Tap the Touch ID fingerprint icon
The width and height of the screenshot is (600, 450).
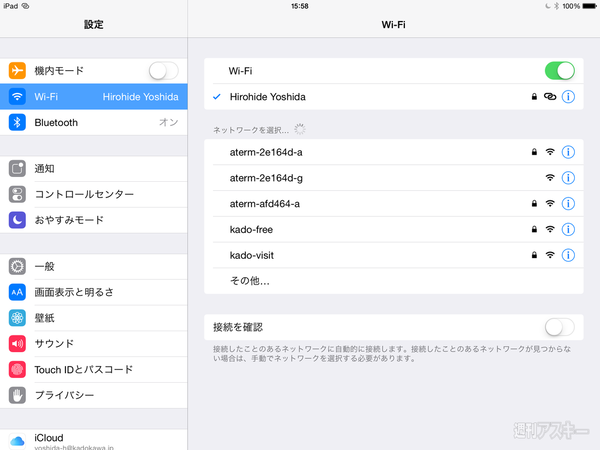pyautogui.click(x=17, y=369)
